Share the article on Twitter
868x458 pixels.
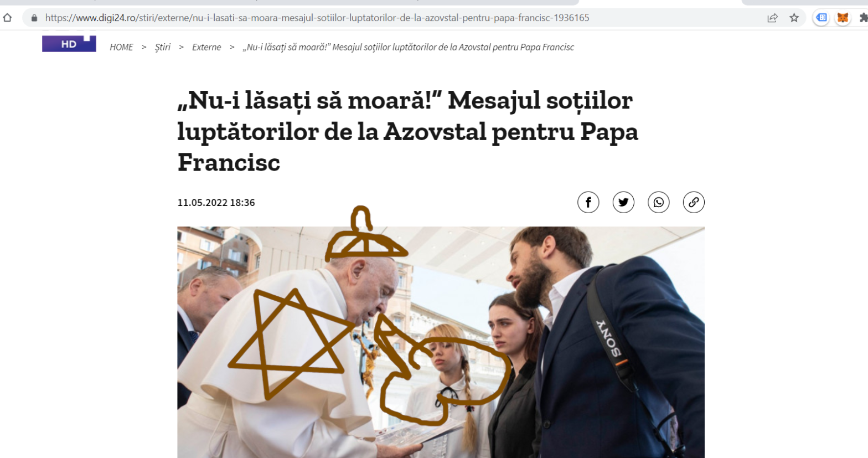[x=623, y=202]
